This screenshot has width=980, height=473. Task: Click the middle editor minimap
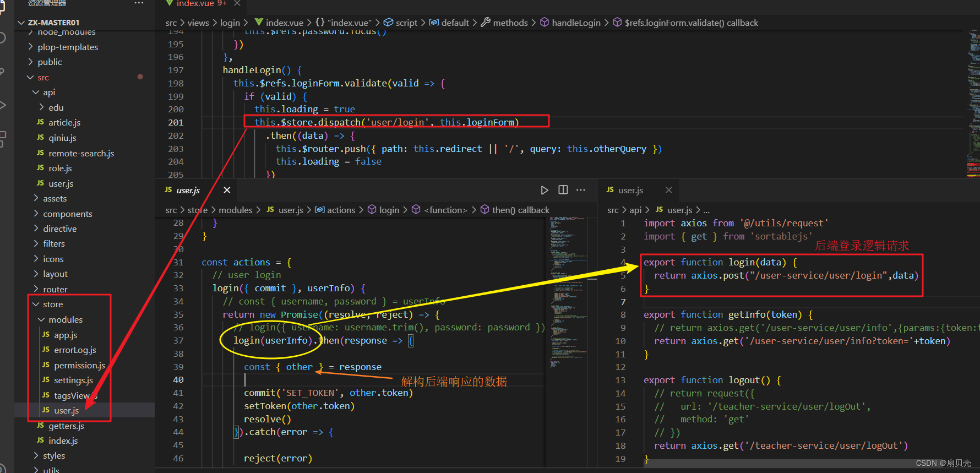[567, 292]
